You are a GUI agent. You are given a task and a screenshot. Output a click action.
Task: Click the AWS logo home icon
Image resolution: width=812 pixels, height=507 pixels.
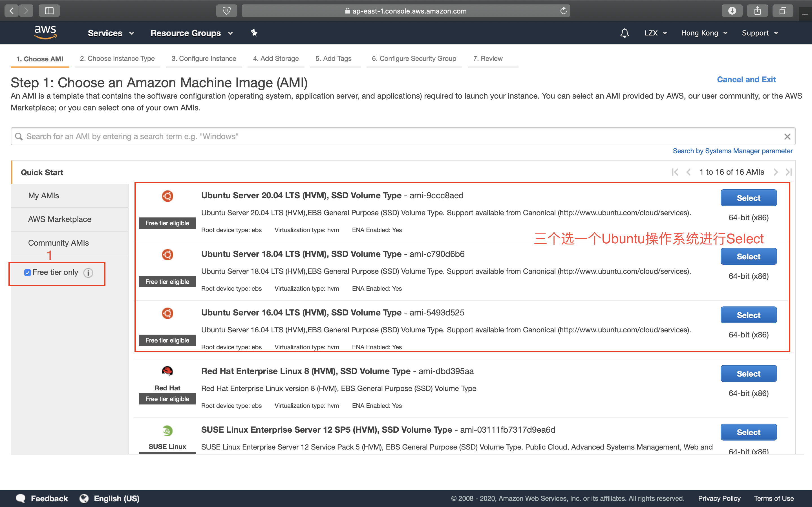tap(45, 32)
